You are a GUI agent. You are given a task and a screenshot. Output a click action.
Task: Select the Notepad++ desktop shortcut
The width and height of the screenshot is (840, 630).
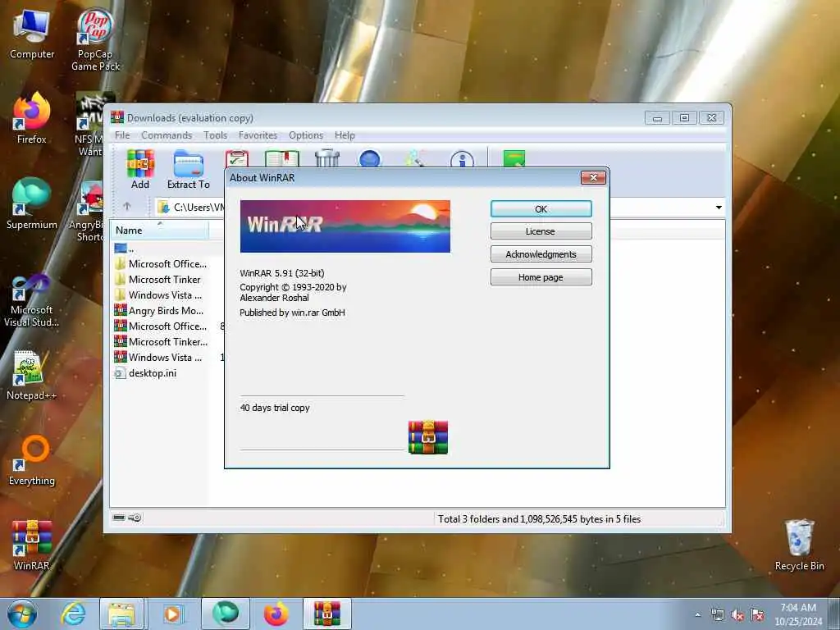tap(31, 376)
